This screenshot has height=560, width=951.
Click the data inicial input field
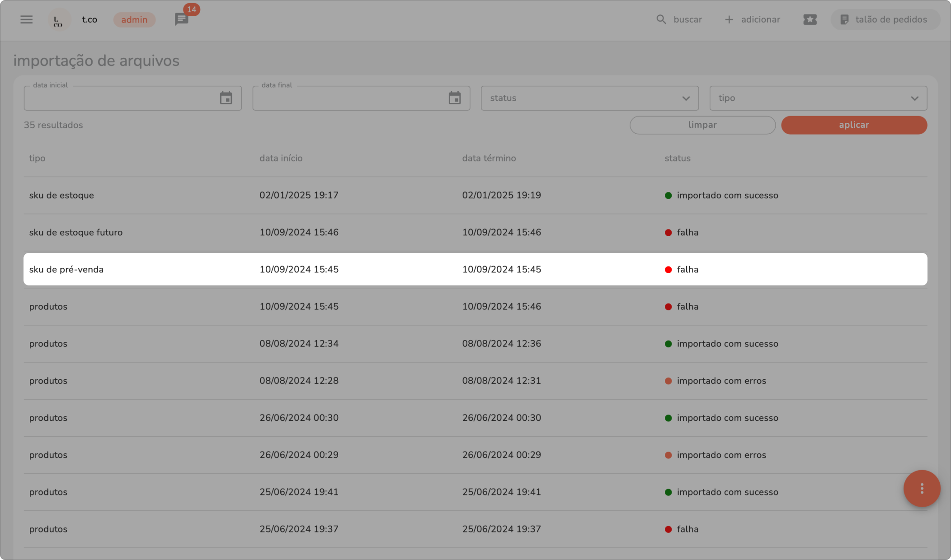(x=120, y=98)
